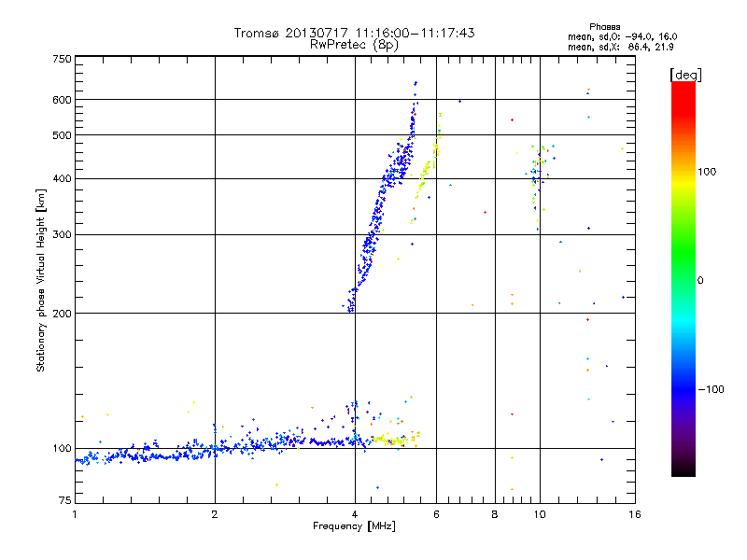This screenshot has height=560, width=747.
Task: Click the 'RwPretec (8p)' subtitle
Action: (354, 45)
